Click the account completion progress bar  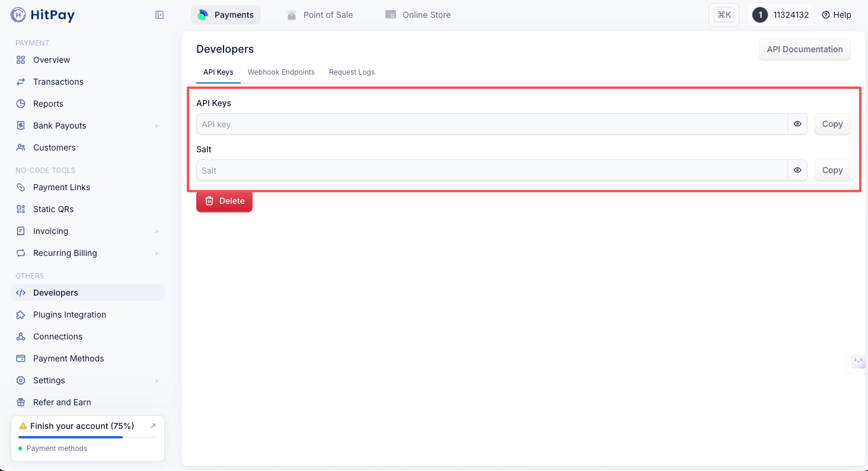[88, 437]
